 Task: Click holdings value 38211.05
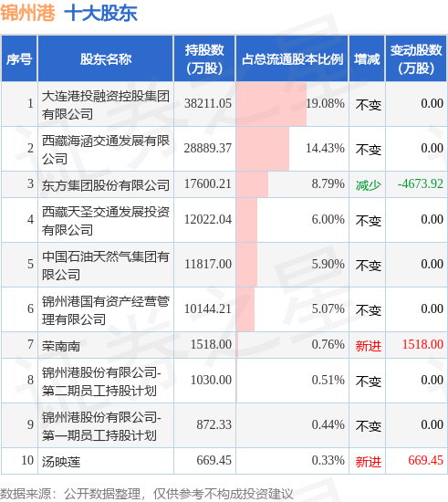tap(208, 103)
